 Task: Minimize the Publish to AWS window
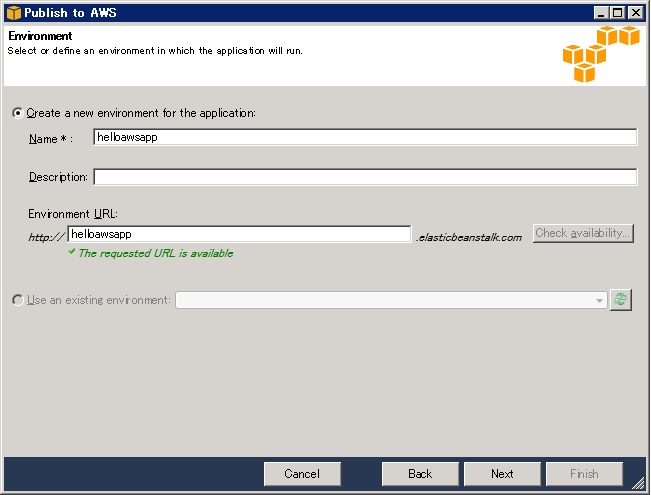pyautogui.click(x=600, y=13)
